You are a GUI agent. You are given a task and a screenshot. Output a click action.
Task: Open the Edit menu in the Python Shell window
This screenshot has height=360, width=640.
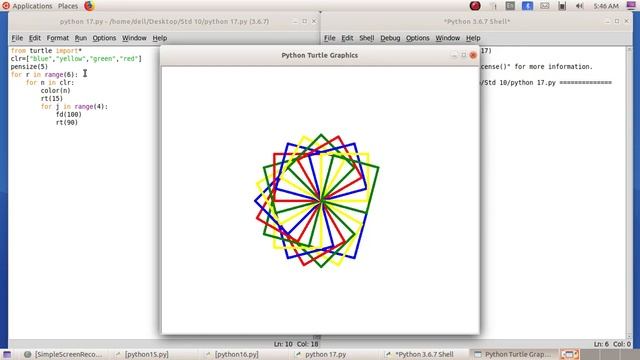pos(347,38)
